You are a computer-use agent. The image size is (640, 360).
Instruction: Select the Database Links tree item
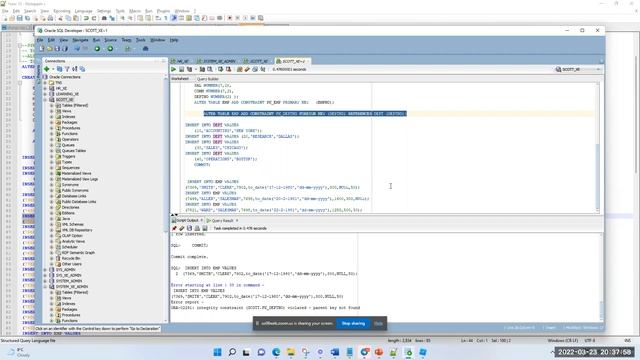[x=74, y=196]
